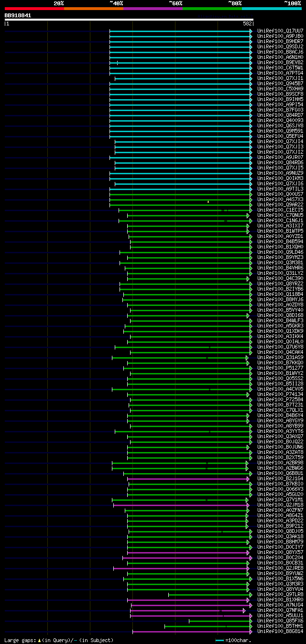Image resolution: width=306 pixels, height=644 pixels.
Task: Select label UniRef100_A9PI54
Action: (x=280, y=104)
